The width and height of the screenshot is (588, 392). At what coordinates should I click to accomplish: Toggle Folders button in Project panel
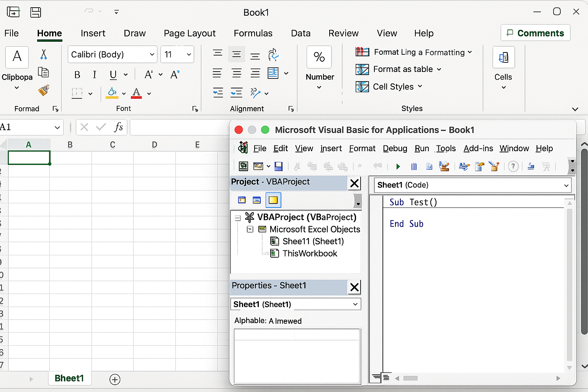click(273, 200)
